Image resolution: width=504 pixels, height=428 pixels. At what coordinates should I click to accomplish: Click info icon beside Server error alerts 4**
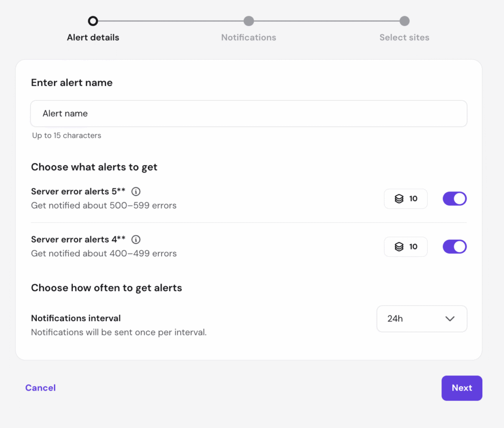pos(136,240)
